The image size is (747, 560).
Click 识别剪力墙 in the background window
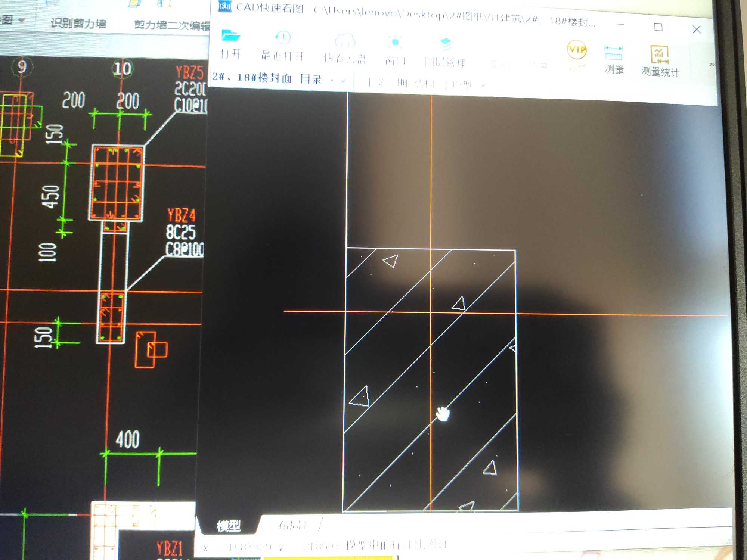point(78,24)
